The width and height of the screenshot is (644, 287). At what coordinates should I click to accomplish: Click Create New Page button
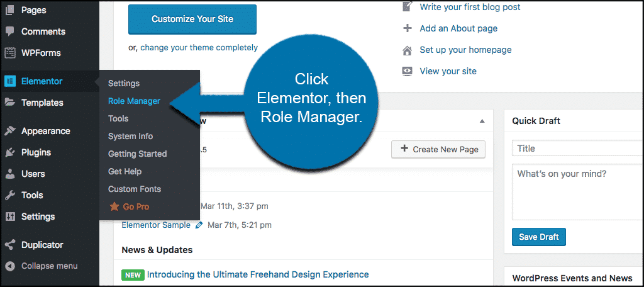pyautogui.click(x=438, y=149)
